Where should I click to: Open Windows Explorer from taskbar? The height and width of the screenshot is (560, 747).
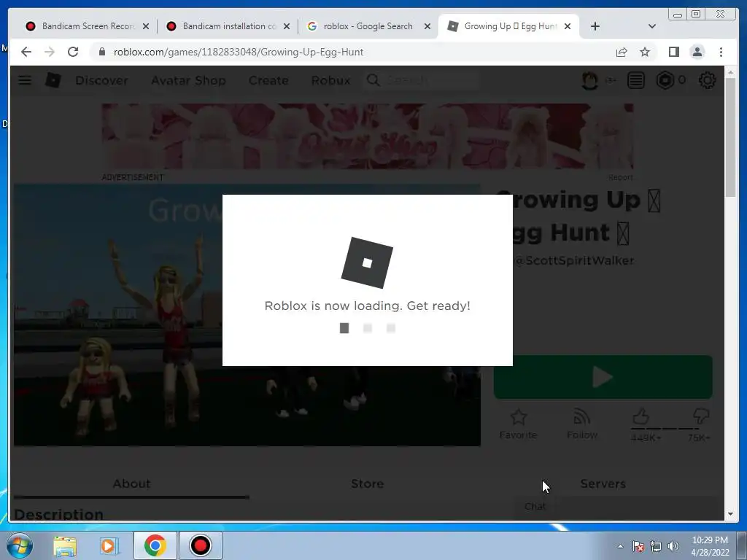click(65, 545)
